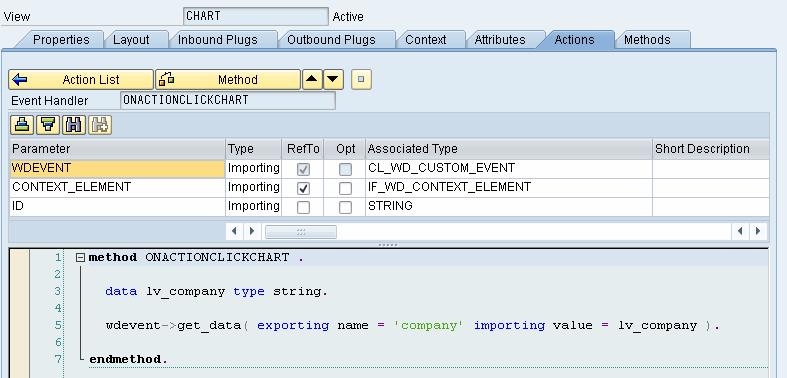Click the Importing type cell for ID

point(253,206)
